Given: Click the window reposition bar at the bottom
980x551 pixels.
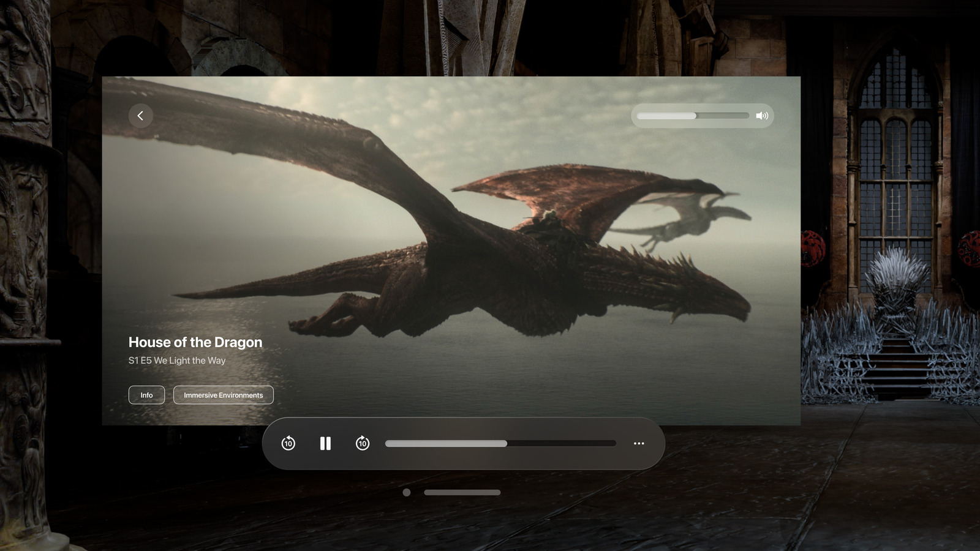Looking at the screenshot, I should point(464,492).
